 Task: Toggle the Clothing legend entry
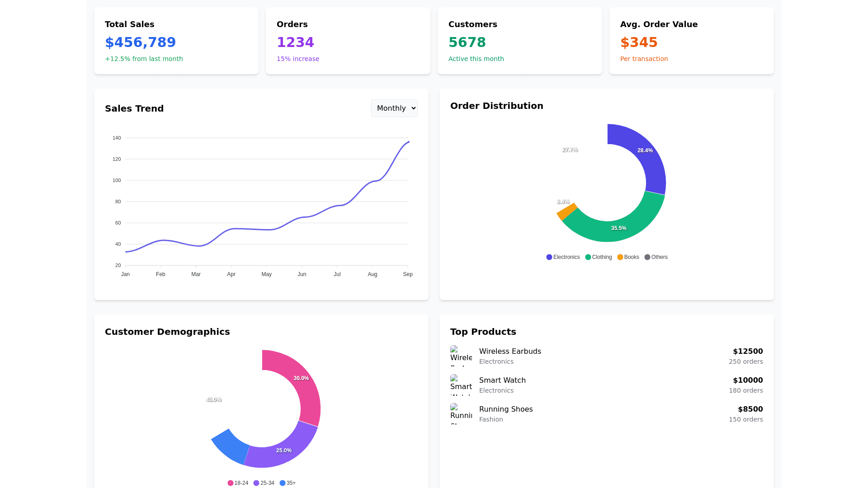pyautogui.click(x=598, y=257)
